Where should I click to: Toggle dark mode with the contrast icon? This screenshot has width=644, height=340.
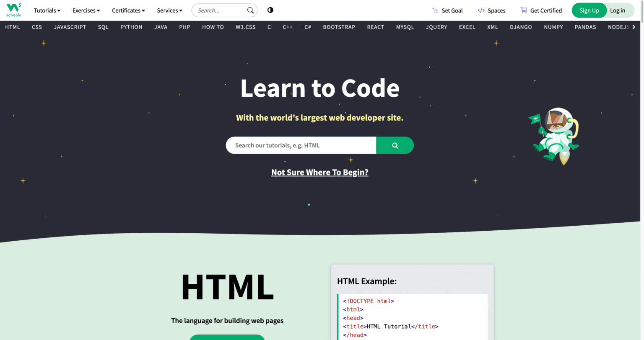click(270, 10)
